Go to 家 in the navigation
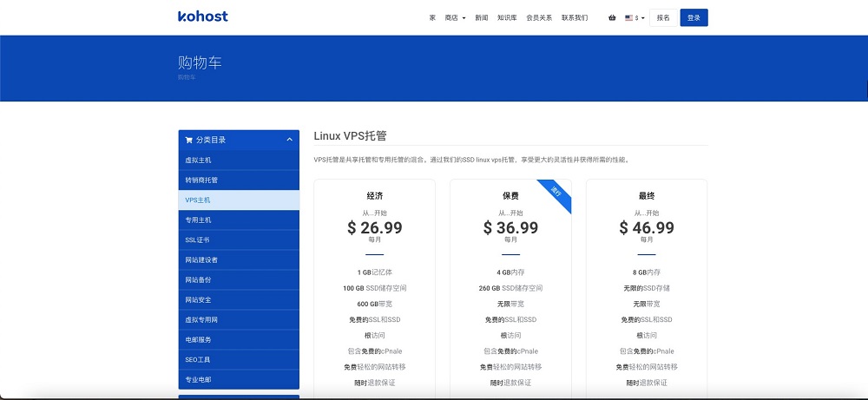 432,17
